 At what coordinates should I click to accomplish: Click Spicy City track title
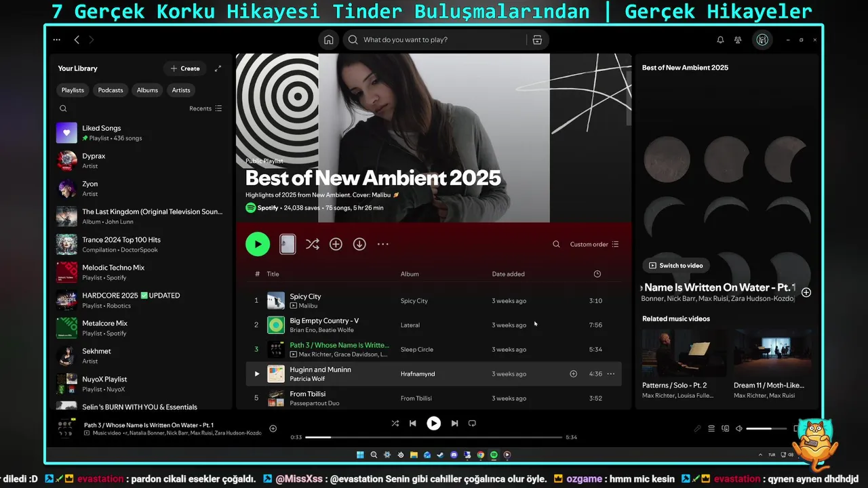[305, 296]
